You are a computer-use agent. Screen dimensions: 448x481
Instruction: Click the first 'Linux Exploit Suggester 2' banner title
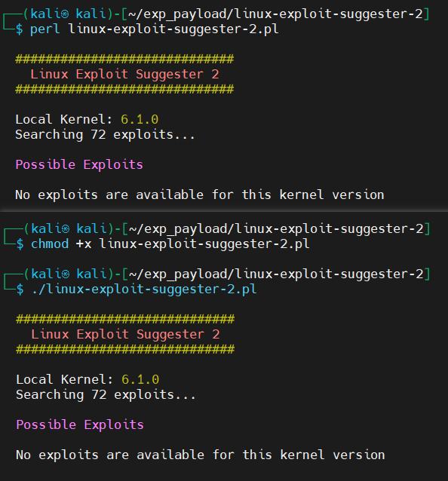coord(124,74)
